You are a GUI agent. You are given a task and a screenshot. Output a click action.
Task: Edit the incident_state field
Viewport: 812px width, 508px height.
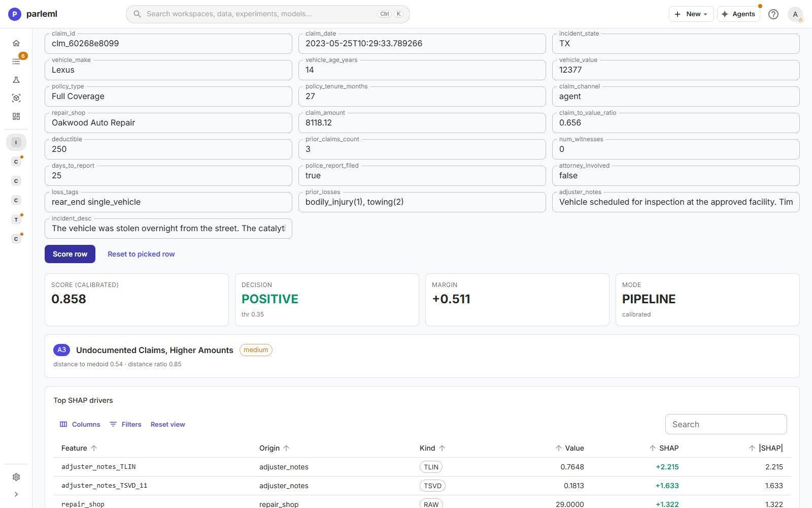[676, 44]
